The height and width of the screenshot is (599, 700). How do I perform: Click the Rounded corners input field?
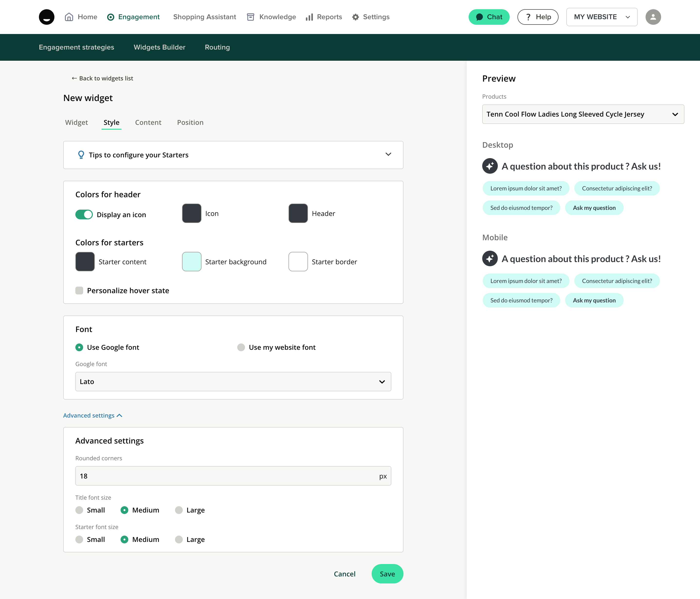coord(226,476)
